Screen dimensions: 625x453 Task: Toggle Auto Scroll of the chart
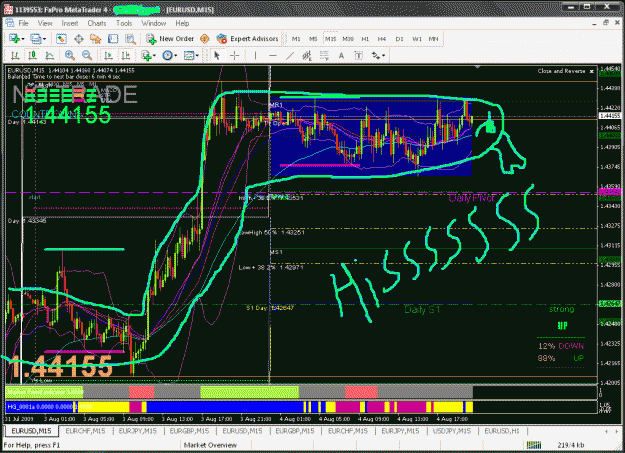(108, 55)
